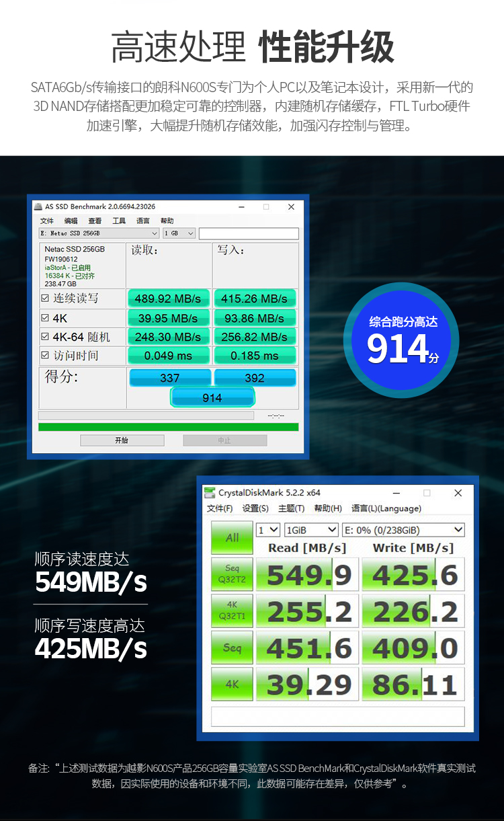504x821 pixels.
Task: Open 文件 menu in AS SSD Benchmark
Action: click(x=47, y=221)
